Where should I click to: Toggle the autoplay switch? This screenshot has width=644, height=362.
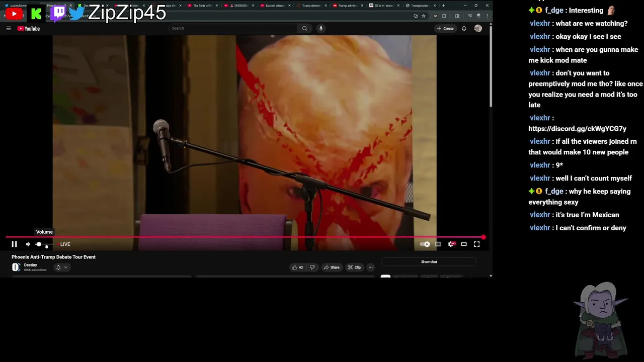[425, 244]
